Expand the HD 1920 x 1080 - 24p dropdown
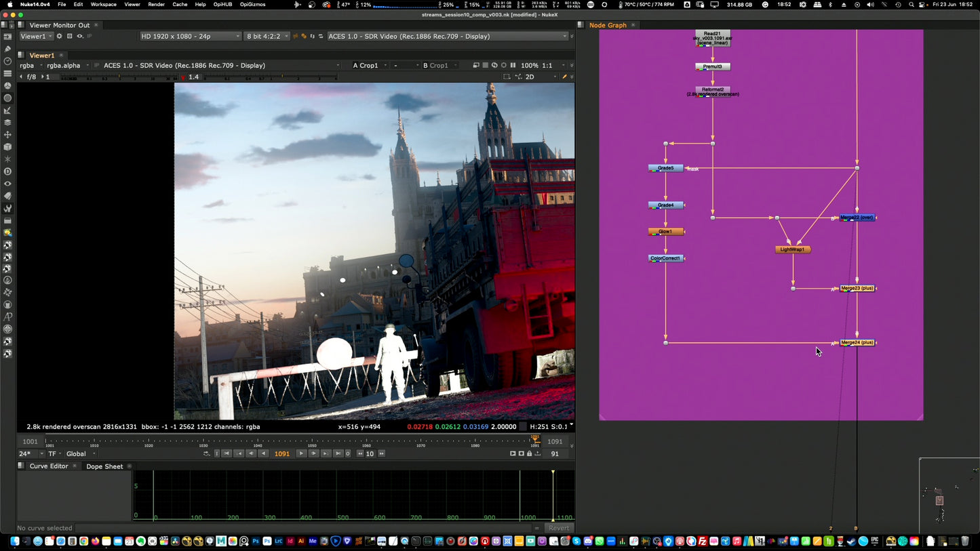The height and width of the screenshot is (551, 980). coord(190,37)
